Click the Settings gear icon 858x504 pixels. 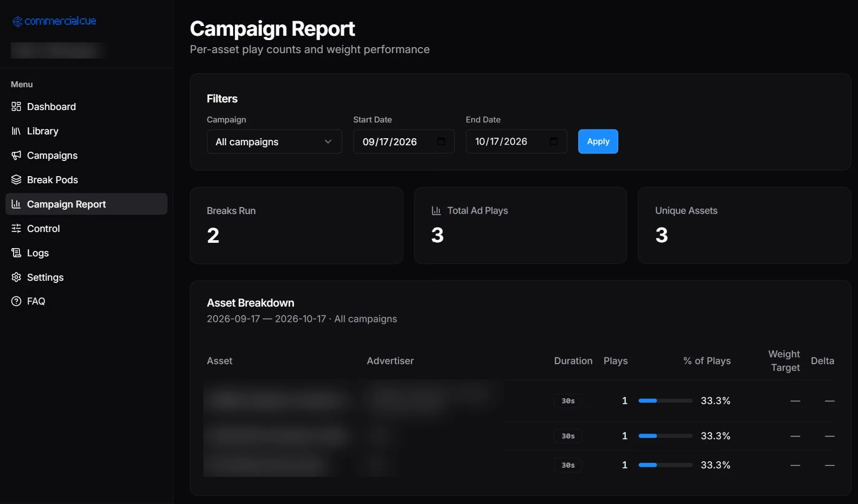coord(16,277)
